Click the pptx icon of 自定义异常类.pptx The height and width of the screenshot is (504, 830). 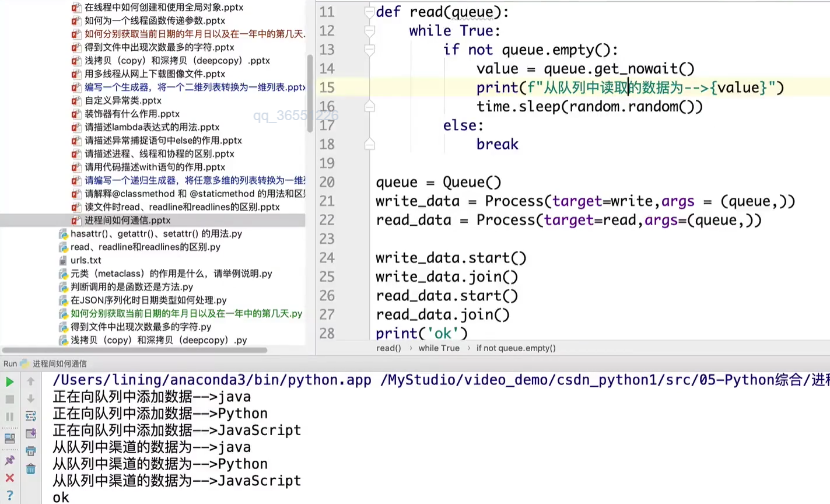(76, 100)
